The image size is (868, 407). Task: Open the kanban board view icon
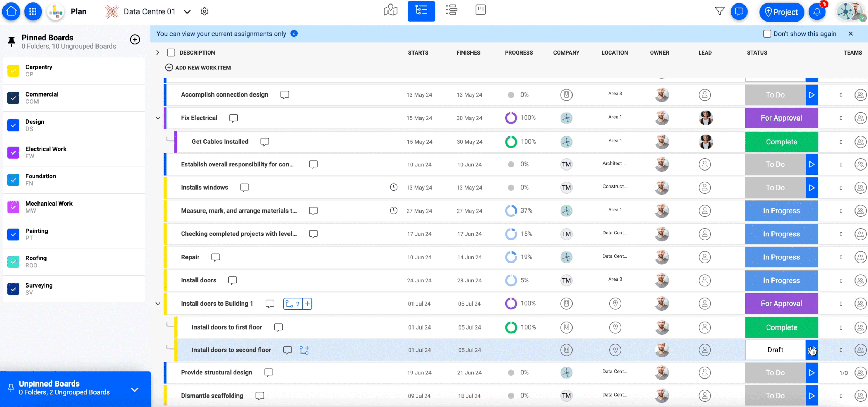point(481,10)
